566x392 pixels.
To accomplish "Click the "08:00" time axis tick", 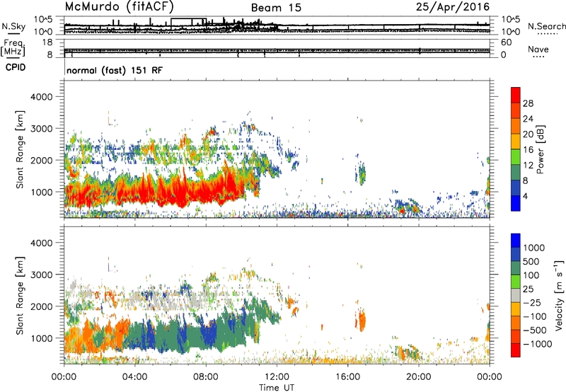I will point(206,377).
